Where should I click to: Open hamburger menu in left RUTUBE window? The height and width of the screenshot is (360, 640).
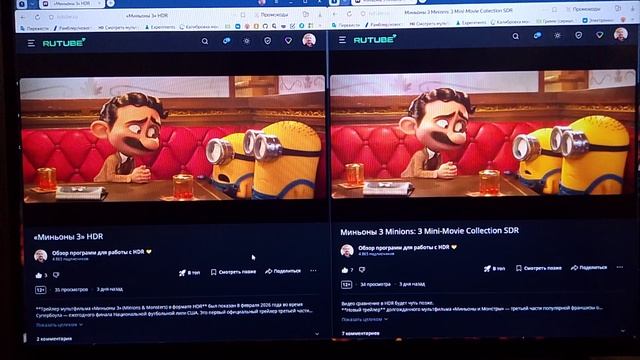31,43
